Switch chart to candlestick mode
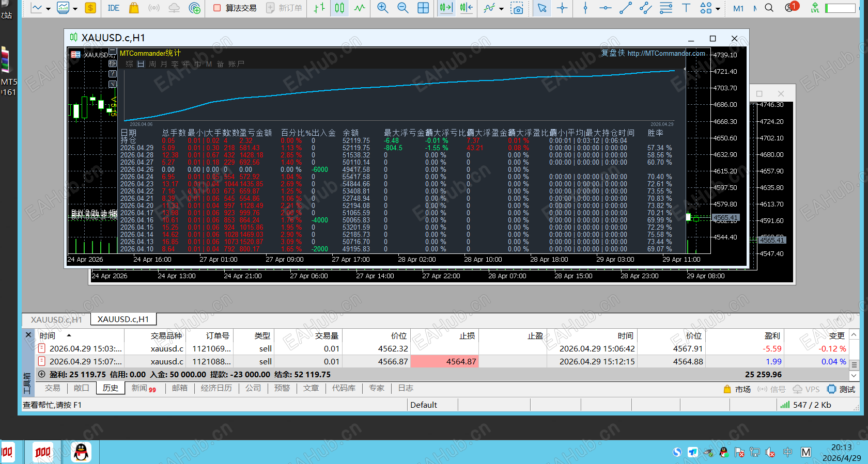This screenshot has width=868, height=464. (339, 8)
